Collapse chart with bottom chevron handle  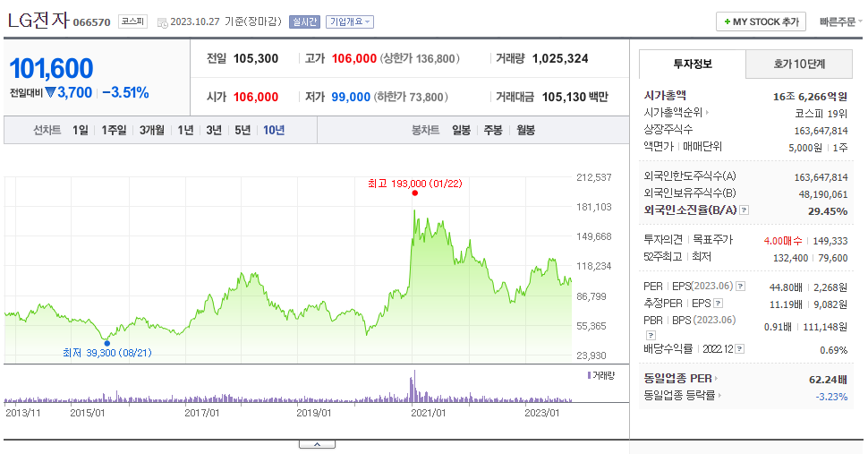317,444
